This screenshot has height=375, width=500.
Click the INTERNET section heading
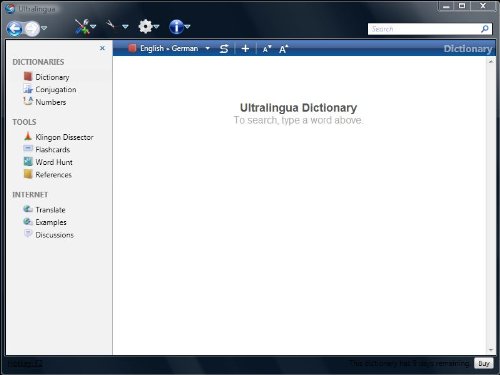point(30,195)
